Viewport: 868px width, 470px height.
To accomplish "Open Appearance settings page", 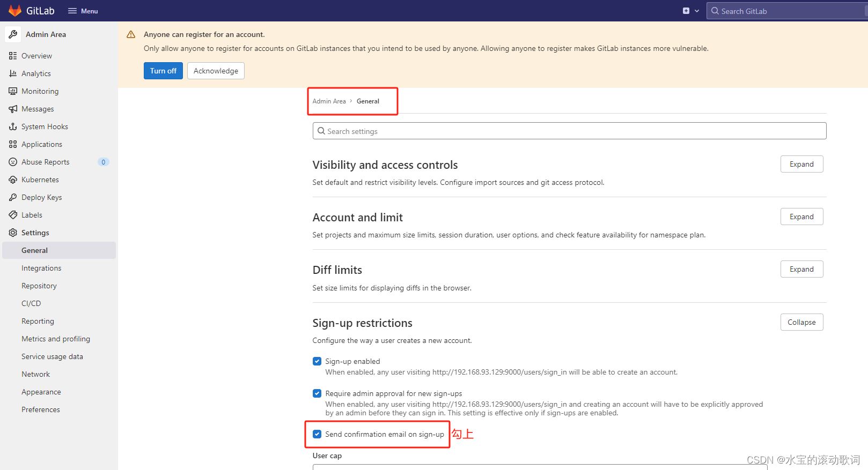I will [41, 392].
